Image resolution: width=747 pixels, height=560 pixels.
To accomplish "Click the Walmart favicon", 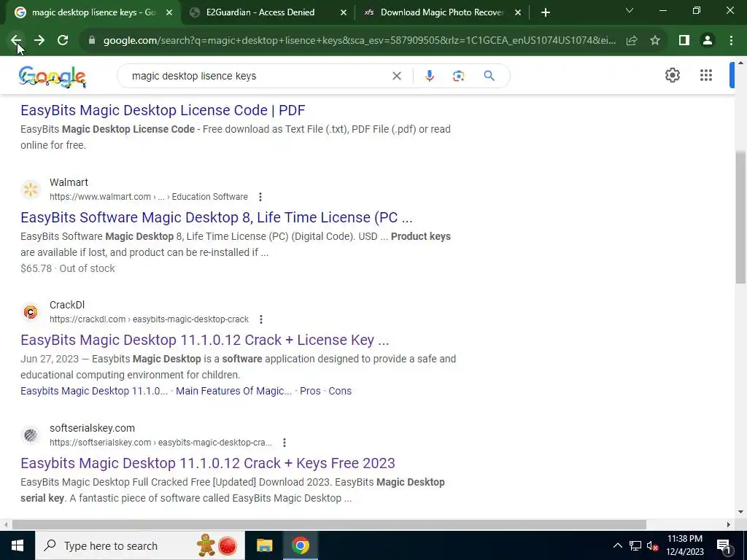I will pyautogui.click(x=31, y=190).
